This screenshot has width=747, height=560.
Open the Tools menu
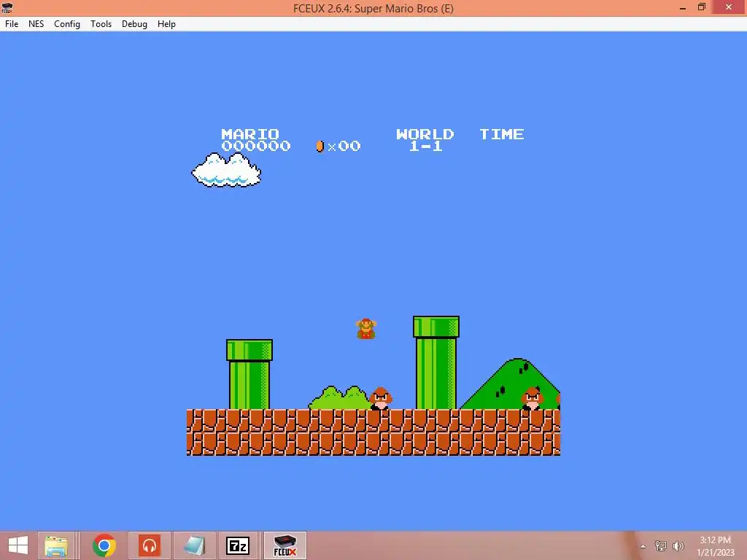pyautogui.click(x=101, y=24)
